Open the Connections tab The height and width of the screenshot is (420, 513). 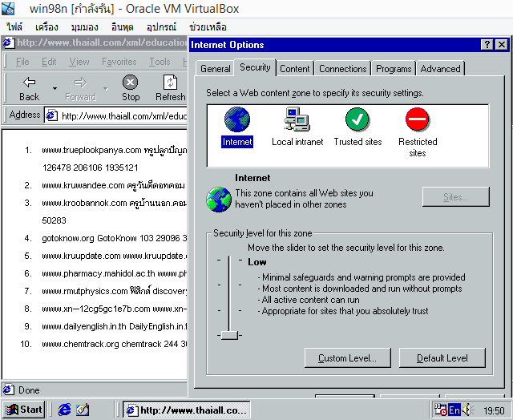click(342, 69)
